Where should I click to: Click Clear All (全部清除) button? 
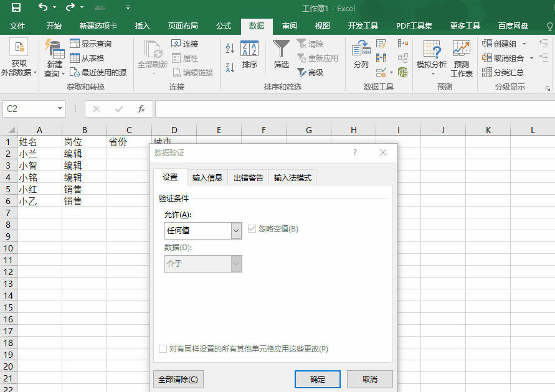pos(178,380)
